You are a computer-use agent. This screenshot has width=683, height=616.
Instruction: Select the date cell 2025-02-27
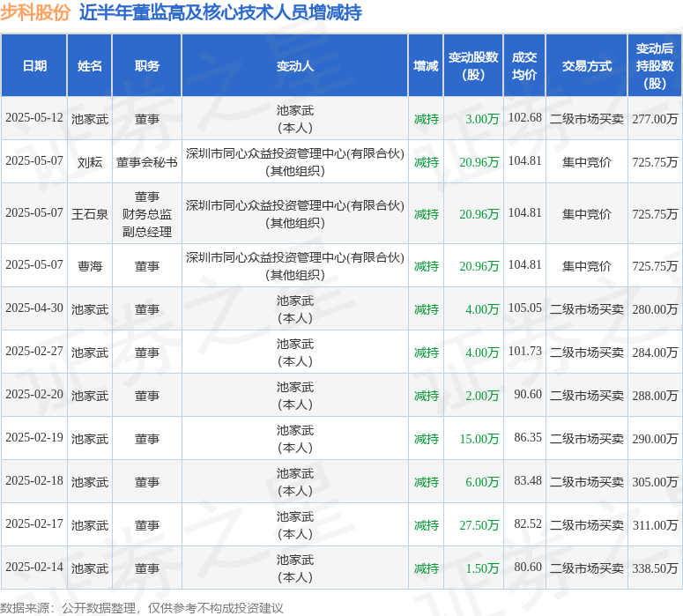click(x=34, y=351)
